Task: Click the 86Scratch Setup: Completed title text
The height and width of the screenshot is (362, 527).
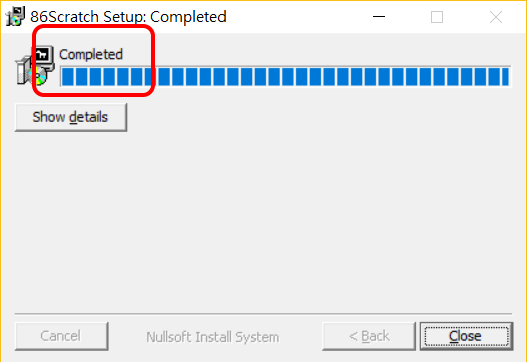Action: [x=128, y=16]
